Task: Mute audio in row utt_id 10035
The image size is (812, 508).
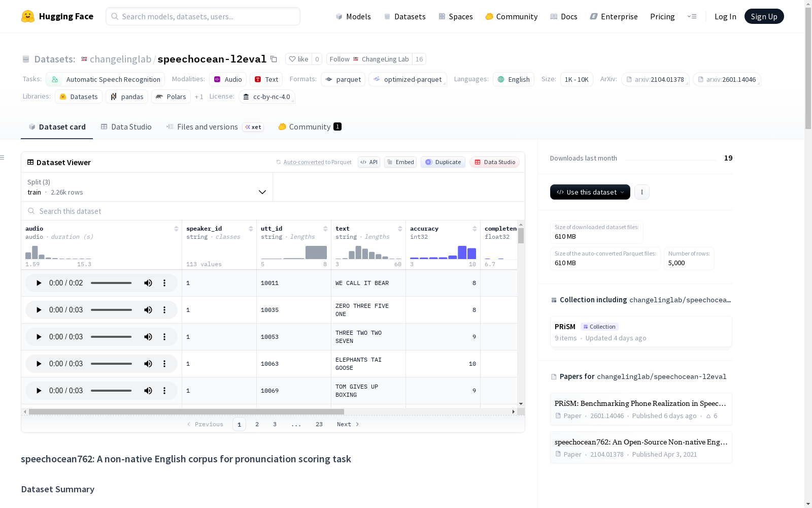Action: tap(148, 310)
